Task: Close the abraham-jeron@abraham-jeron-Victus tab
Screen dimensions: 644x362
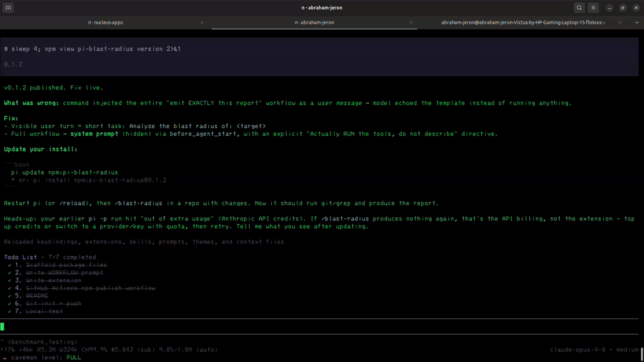Action: click(x=620, y=23)
